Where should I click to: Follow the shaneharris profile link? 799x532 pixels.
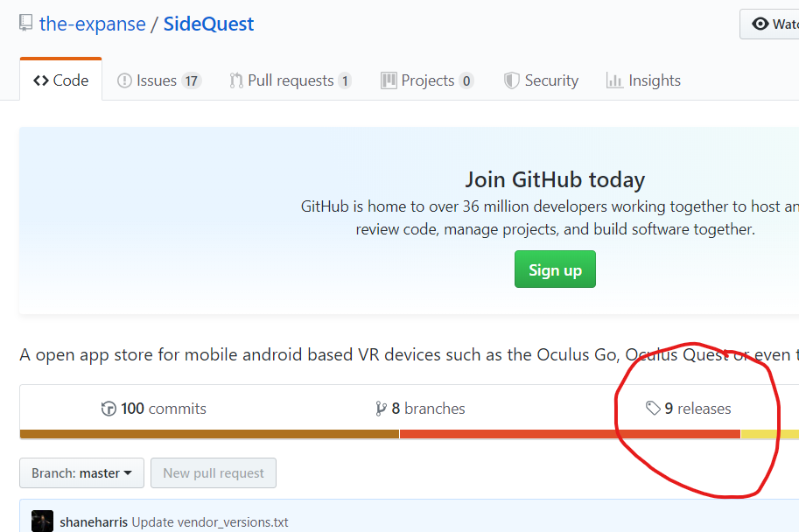point(93,521)
